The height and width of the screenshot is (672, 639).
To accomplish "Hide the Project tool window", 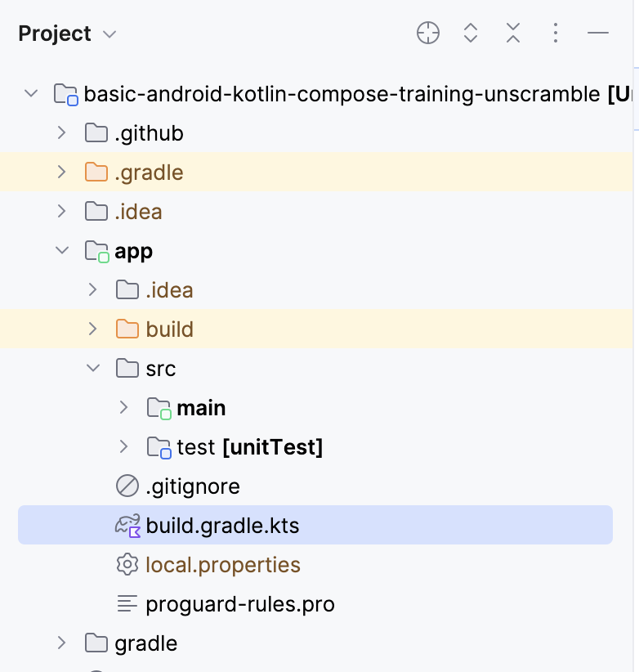I will click(x=598, y=34).
